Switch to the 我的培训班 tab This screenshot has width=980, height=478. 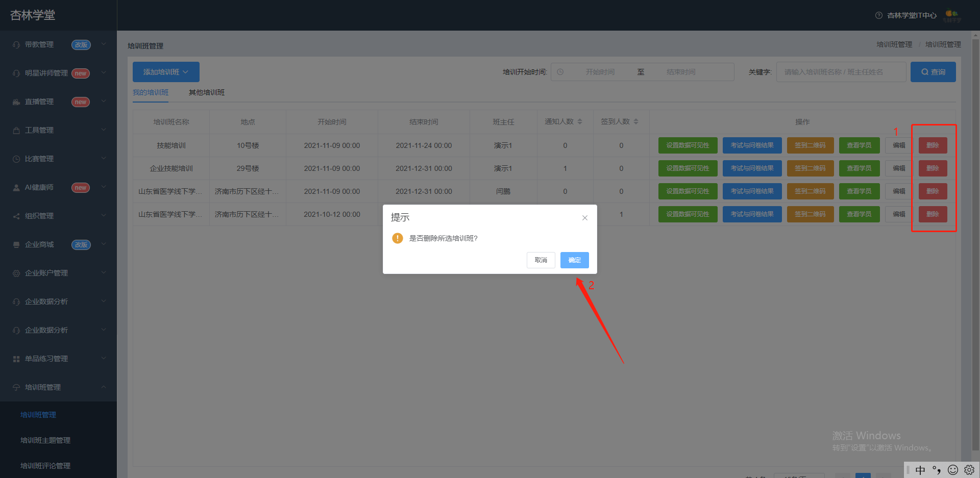click(x=151, y=92)
